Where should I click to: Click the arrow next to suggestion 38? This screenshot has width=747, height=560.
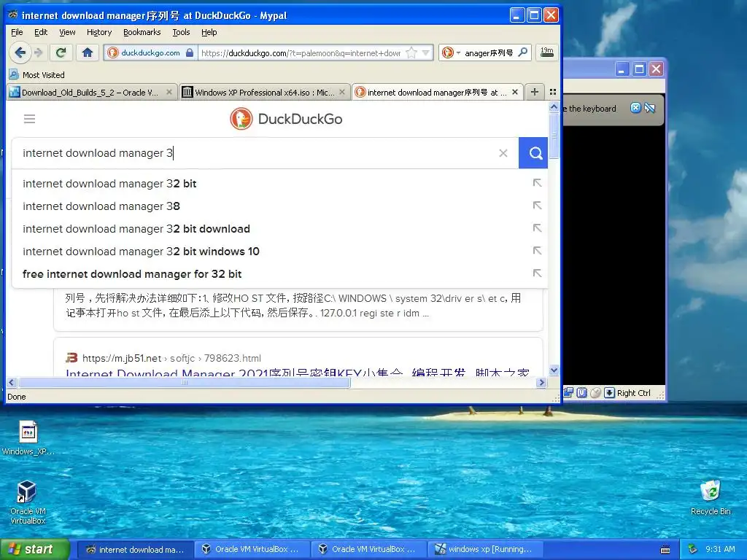[x=537, y=205]
